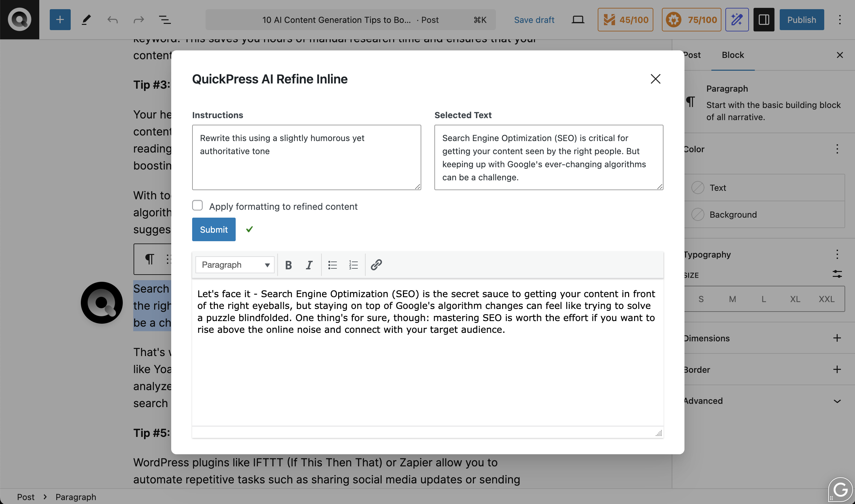Image resolution: width=855 pixels, height=504 pixels.
Task: Open the command palette post title bar
Action: tap(351, 20)
